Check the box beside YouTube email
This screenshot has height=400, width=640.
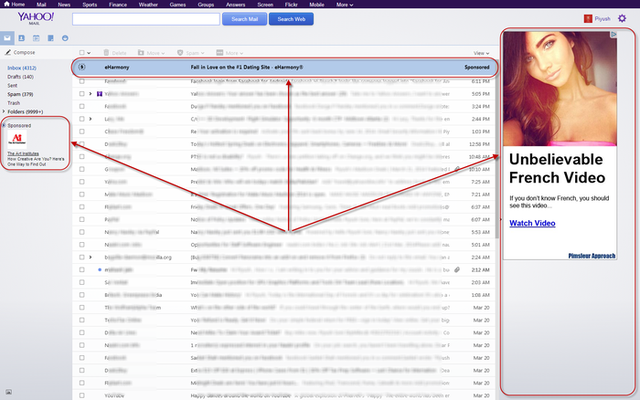tap(81, 395)
